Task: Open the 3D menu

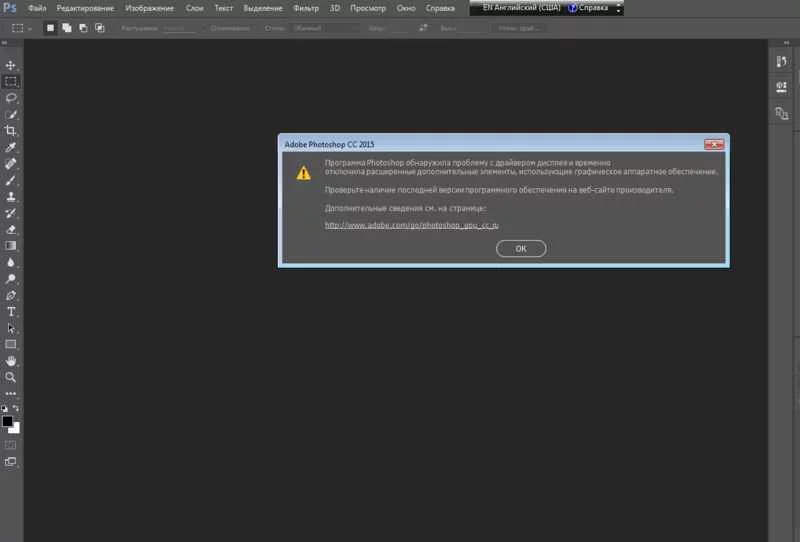Action: coord(335,8)
